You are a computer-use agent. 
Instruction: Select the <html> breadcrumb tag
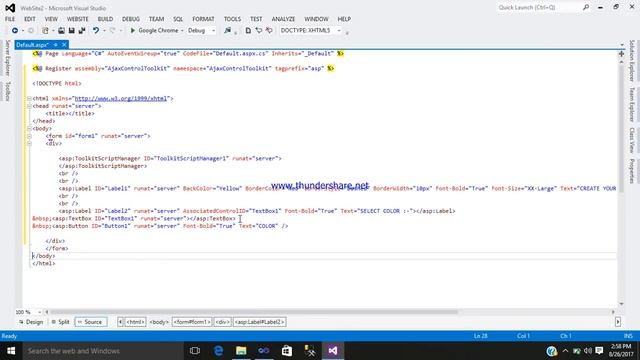pos(135,322)
